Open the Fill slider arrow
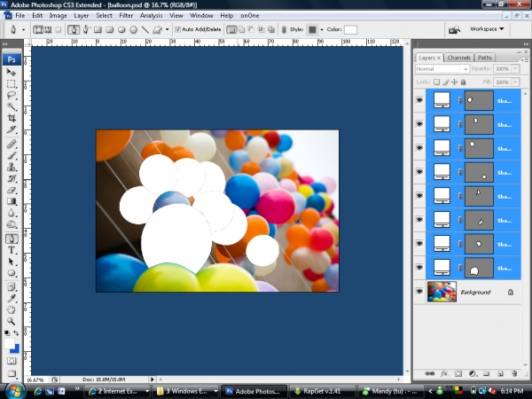This screenshot has width=532, height=399. tap(516, 82)
